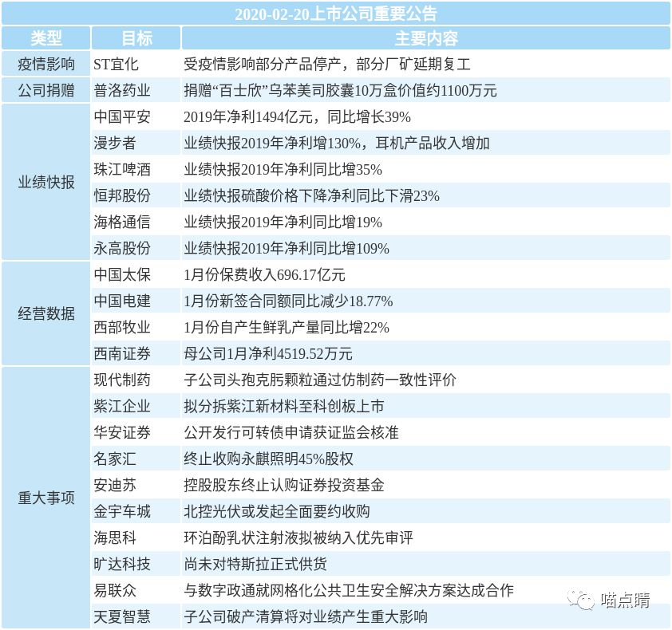Image resolution: width=672 pixels, height=630 pixels.
Task: Click text 1月份保费收入696.17亿元
Action: point(264,274)
